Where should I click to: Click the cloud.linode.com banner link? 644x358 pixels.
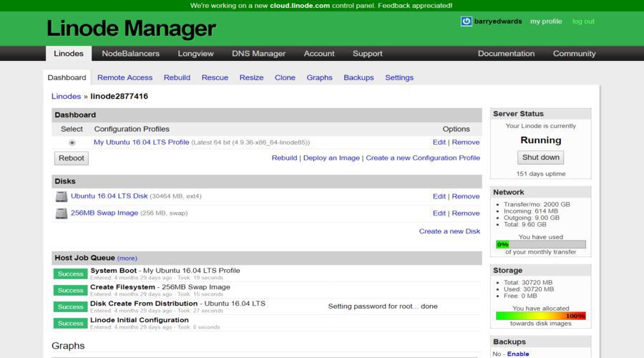tap(300, 6)
